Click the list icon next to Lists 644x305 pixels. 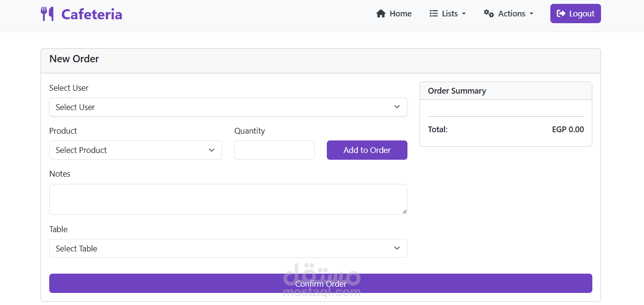point(434,14)
